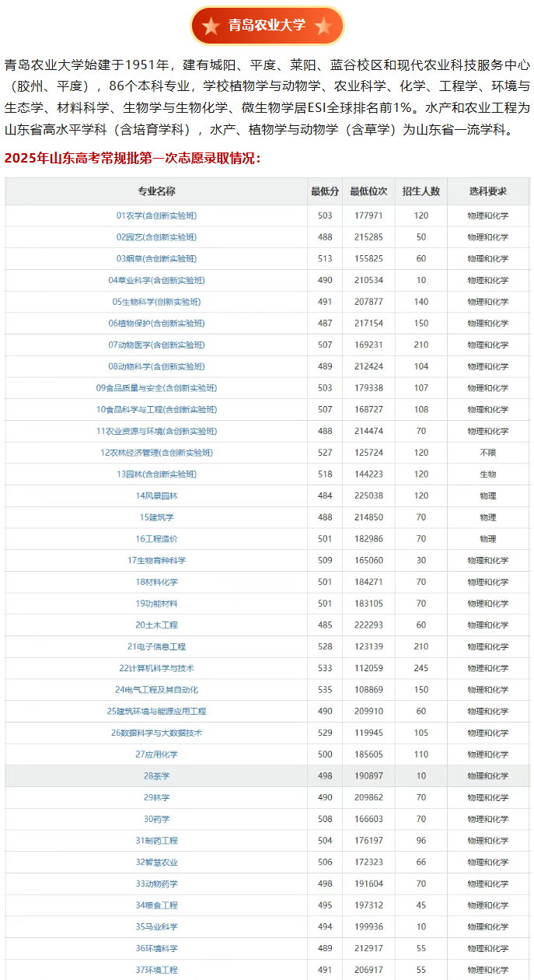Select the 11农业资源与环境(含创新实验班) entry
Viewport: 534px width, 980px height.
point(156,431)
